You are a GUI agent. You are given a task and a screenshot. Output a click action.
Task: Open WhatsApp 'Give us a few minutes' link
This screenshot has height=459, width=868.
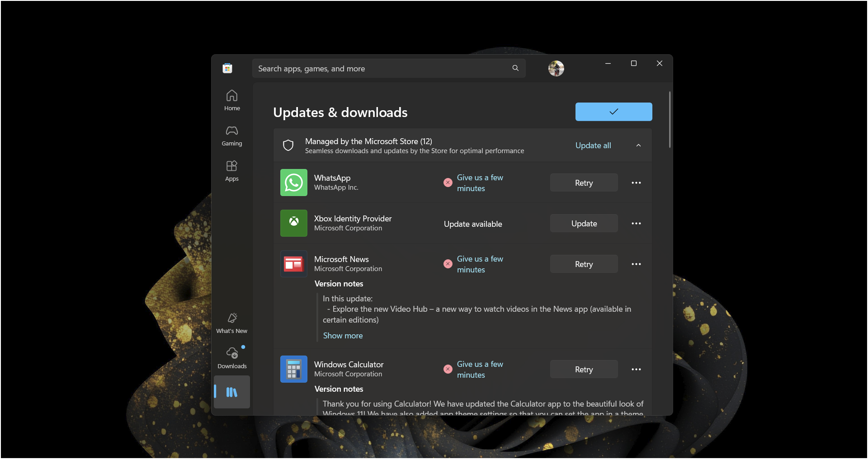click(x=480, y=183)
